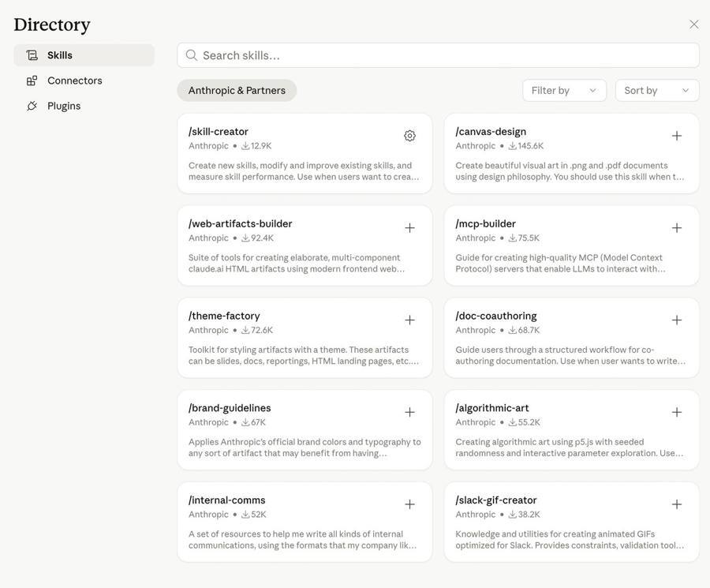The height and width of the screenshot is (588, 710).
Task: Open the Filter by dropdown
Action: (564, 91)
